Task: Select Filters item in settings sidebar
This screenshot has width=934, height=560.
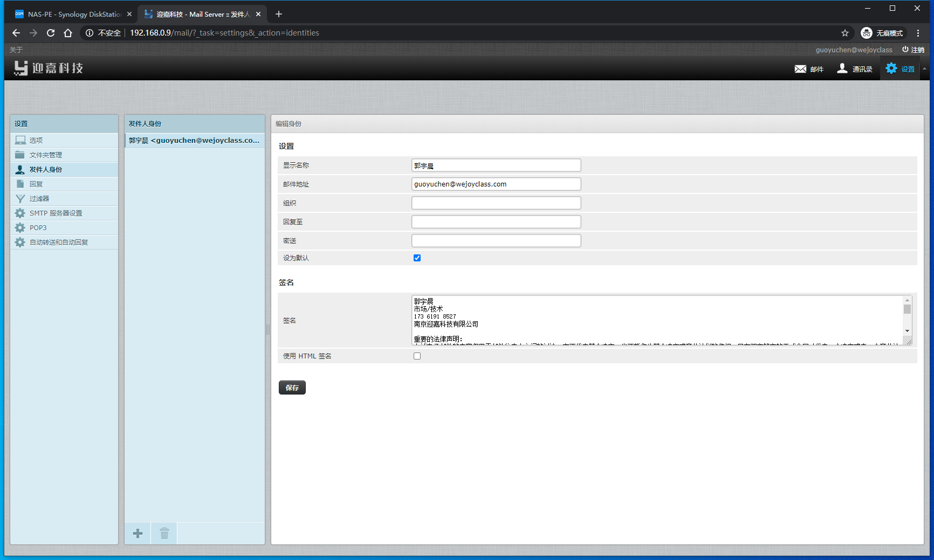Action: pos(39,199)
